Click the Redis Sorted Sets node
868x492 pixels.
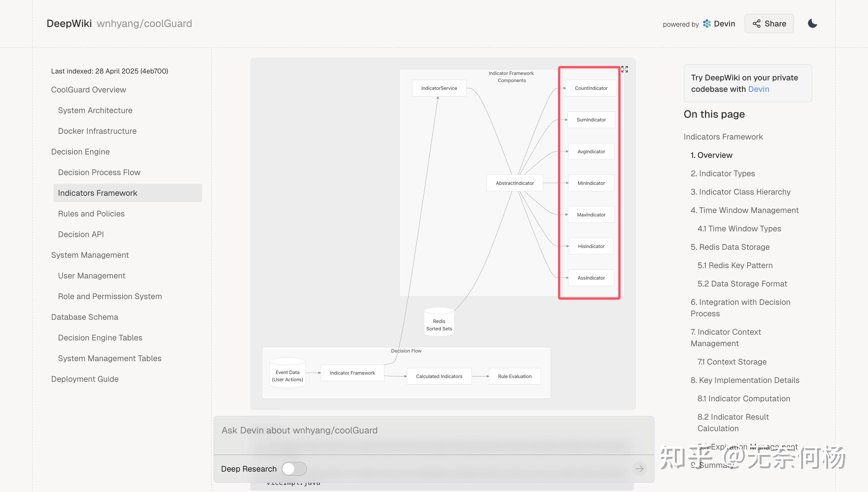[439, 322]
